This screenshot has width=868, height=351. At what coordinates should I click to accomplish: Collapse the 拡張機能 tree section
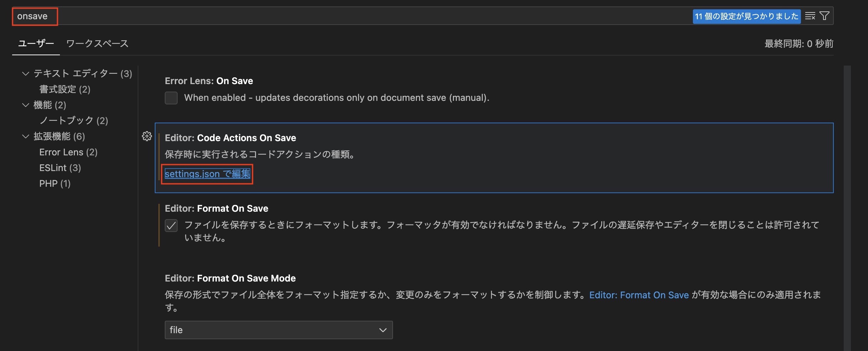(25, 136)
